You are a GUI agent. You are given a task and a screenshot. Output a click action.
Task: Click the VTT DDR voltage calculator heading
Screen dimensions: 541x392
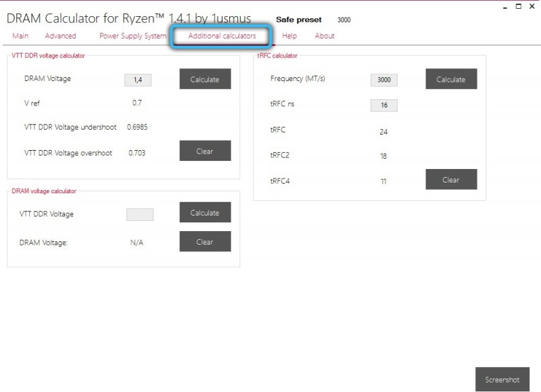[x=48, y=55]
